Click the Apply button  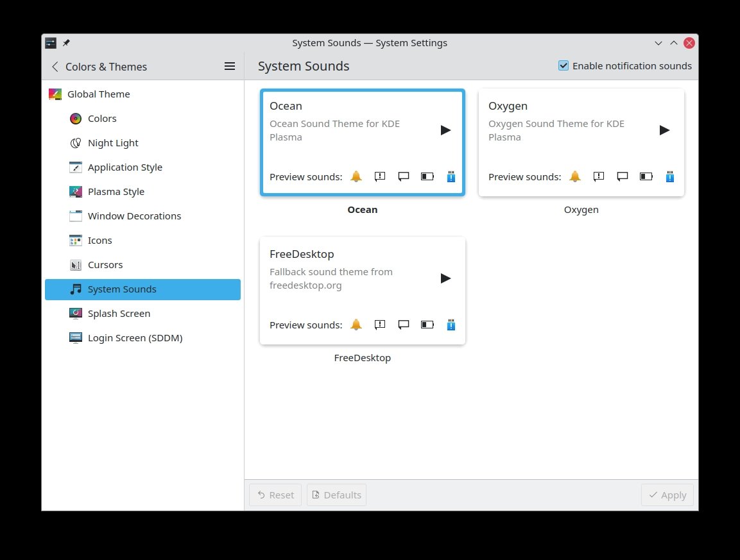pos(667,495)
